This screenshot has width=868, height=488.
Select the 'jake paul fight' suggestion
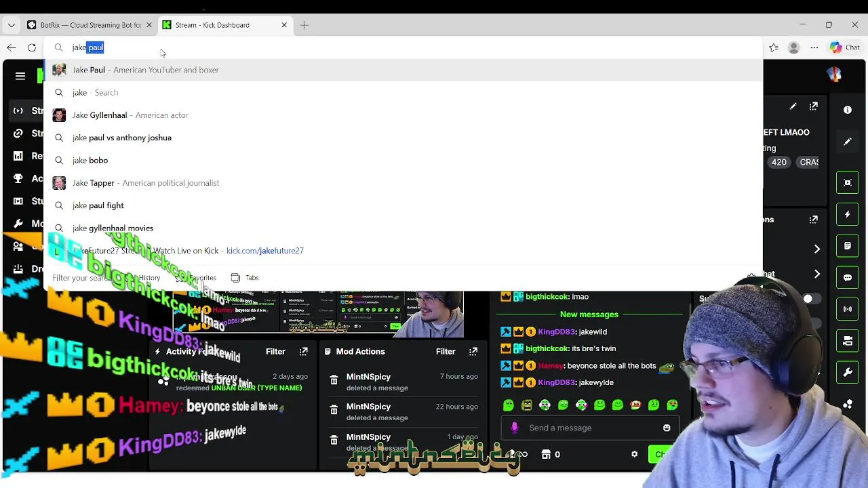(x=403, y=205)
